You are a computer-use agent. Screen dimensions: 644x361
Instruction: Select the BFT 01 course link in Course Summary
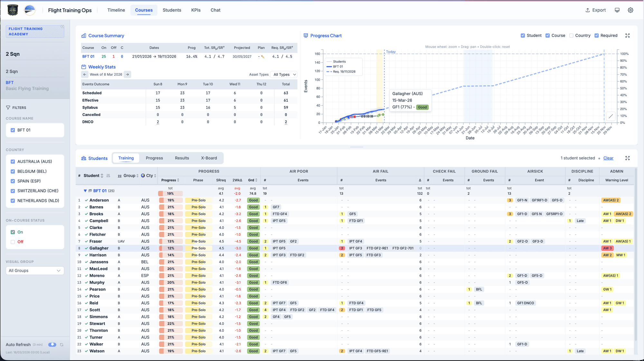click(x=89, y=56)
